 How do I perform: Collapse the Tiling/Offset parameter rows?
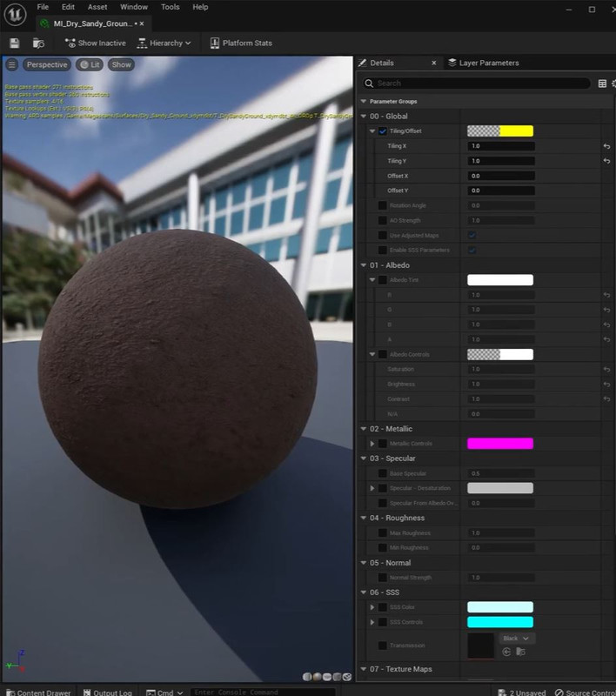pyautogui.click(x=372, y=131)
